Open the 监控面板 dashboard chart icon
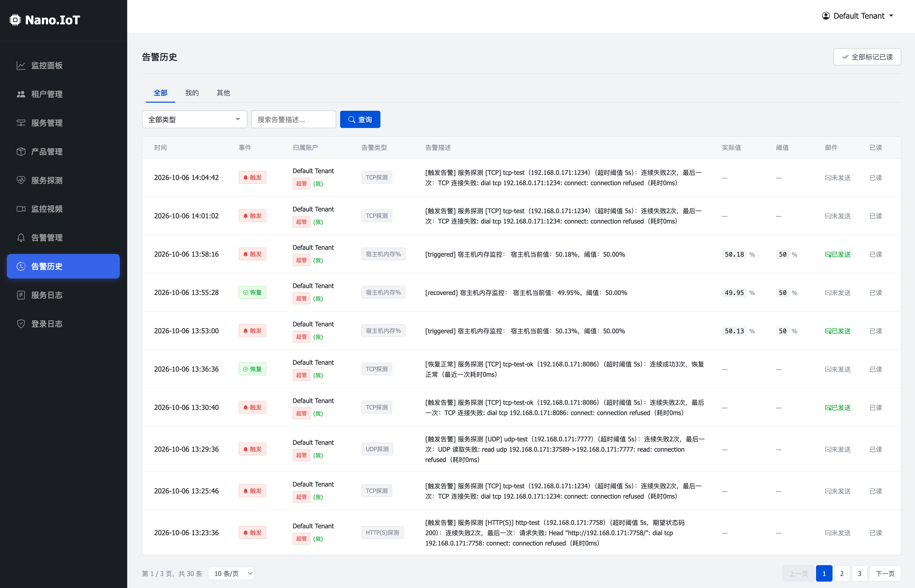Screen dimensions: 915x588 pos(21,66)
